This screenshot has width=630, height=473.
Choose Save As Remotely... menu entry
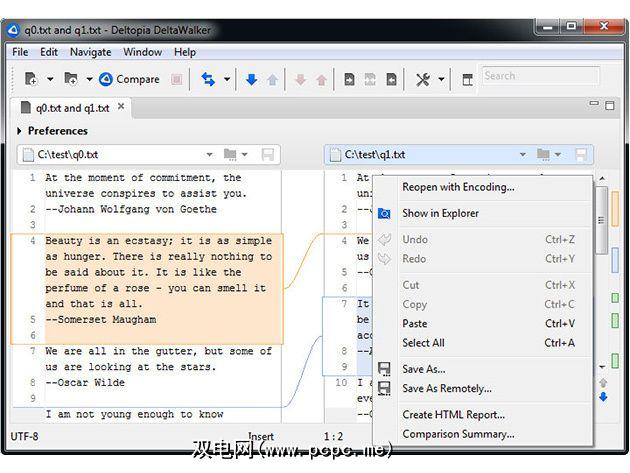483,388
